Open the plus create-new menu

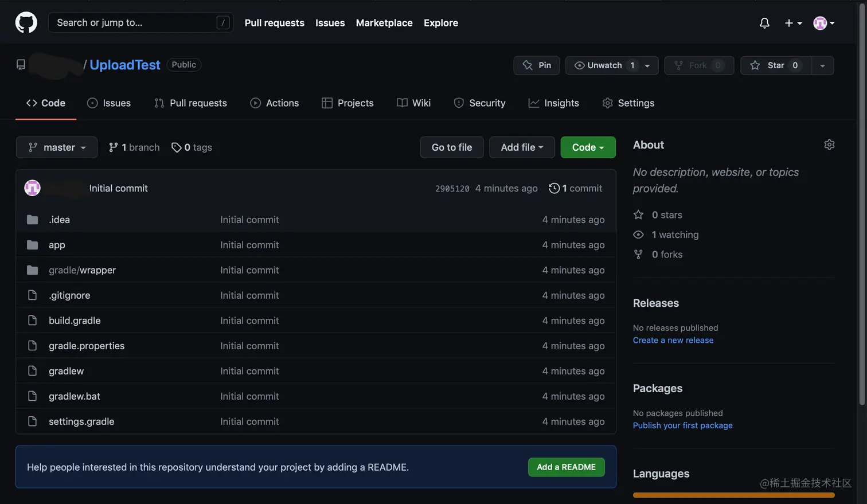(793, 23)
